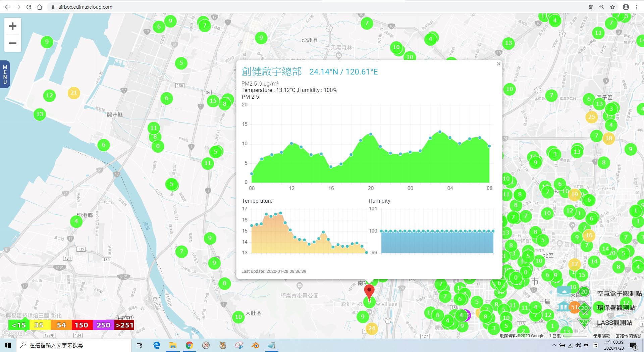Select the yellow 17 sensor marker

(575, 264)
